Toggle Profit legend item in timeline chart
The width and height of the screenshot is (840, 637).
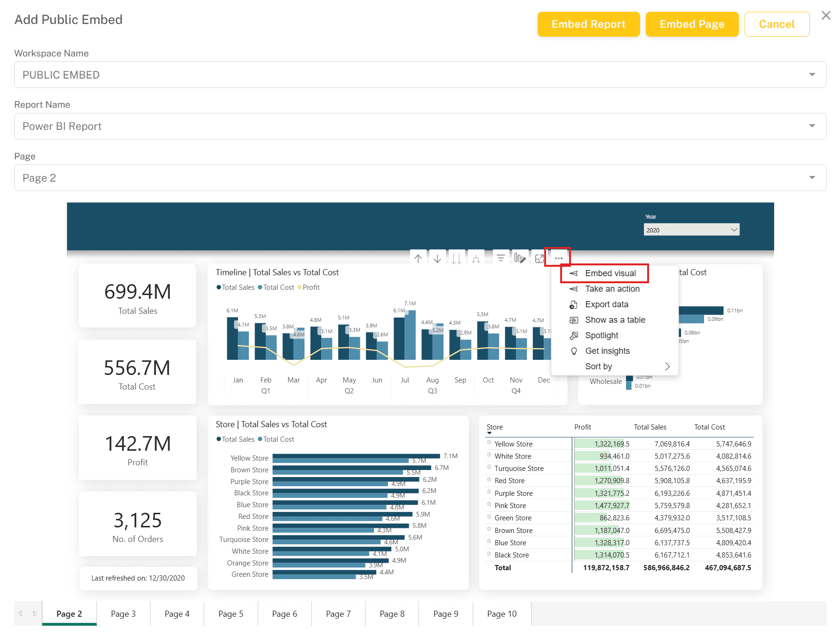309,287
